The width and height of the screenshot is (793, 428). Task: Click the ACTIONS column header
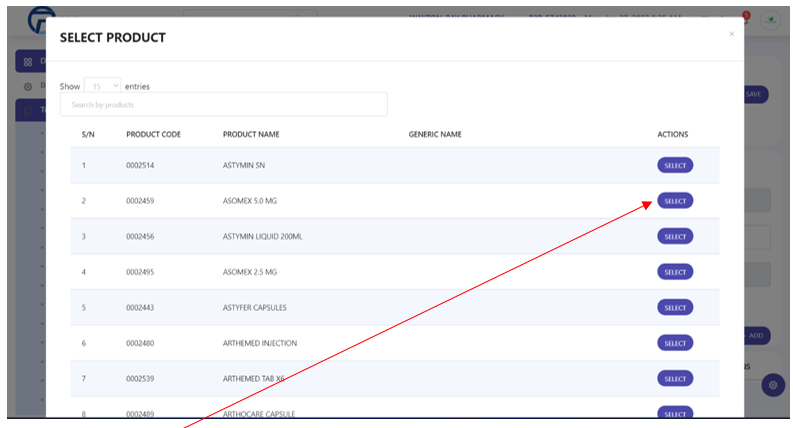673,134
